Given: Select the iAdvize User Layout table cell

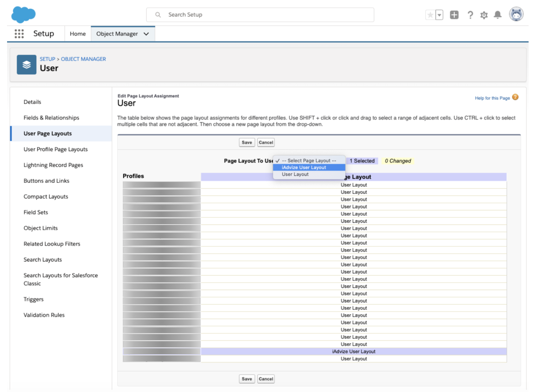Looking at the screenshot, I should coord(354,352).
